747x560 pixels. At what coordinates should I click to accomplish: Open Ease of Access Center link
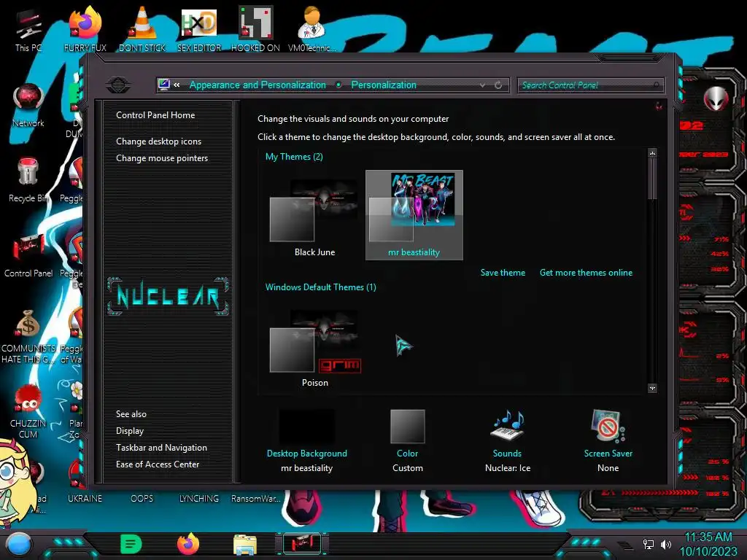tap(158, 464)
